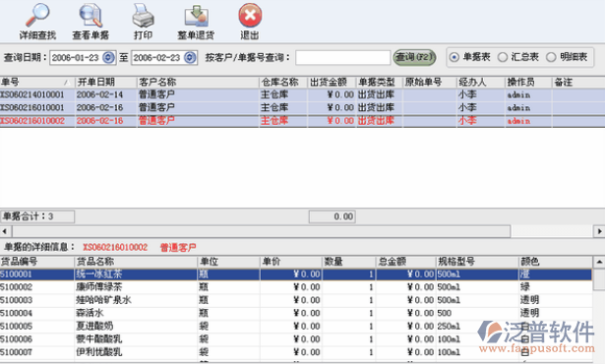The width and height of the screenshot is (605, 364).
Task: Click the horizontal scrollbar left arrow
Action: coord(5,231)
